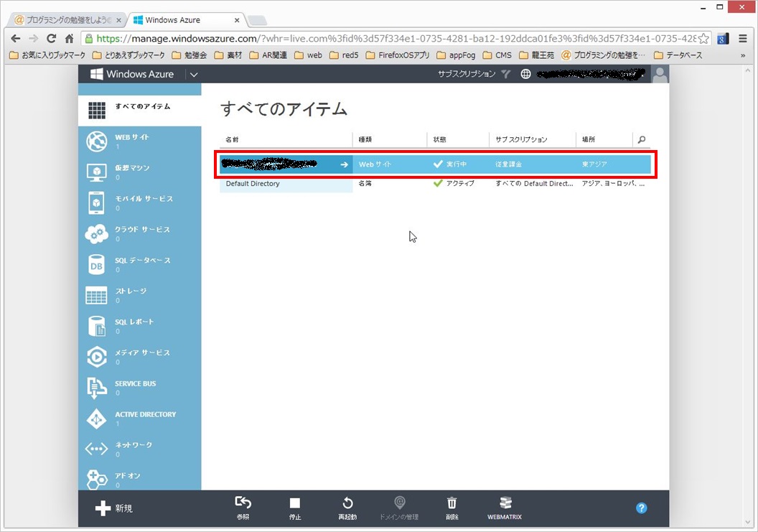Image resolution: width=758 pixels, height=532 pixels.
Task: Launch WEBMATRIX from the bottom bar
Action: [x=505, y=508]
